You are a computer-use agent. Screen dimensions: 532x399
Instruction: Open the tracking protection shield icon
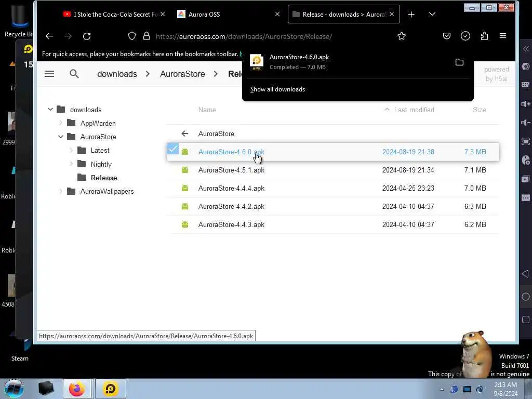[132, 36]
